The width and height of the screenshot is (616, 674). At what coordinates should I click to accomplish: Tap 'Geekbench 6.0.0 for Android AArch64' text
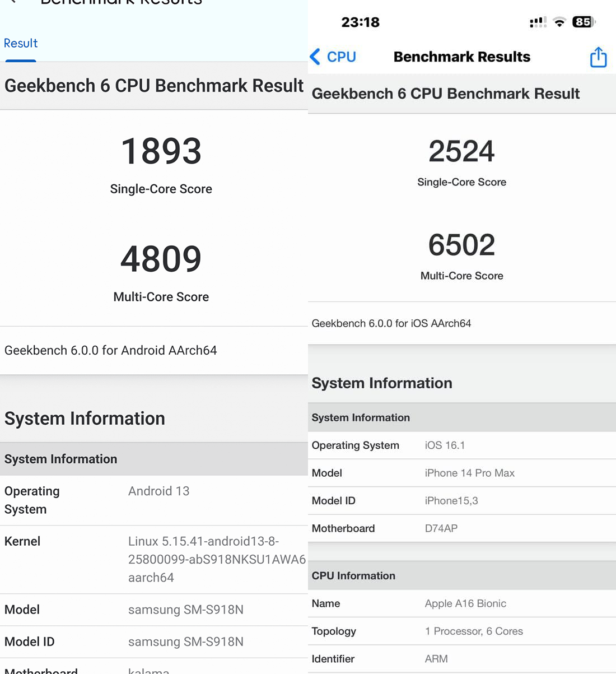[111, 350]
